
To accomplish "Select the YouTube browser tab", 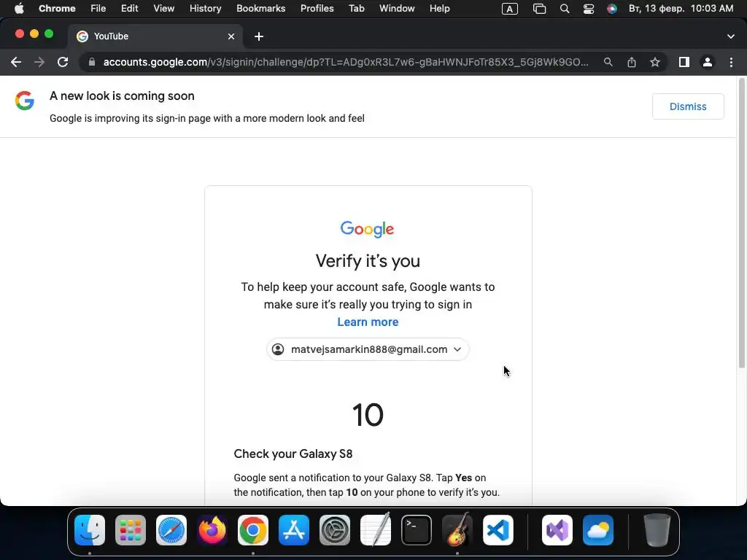I will coord(155,36).
